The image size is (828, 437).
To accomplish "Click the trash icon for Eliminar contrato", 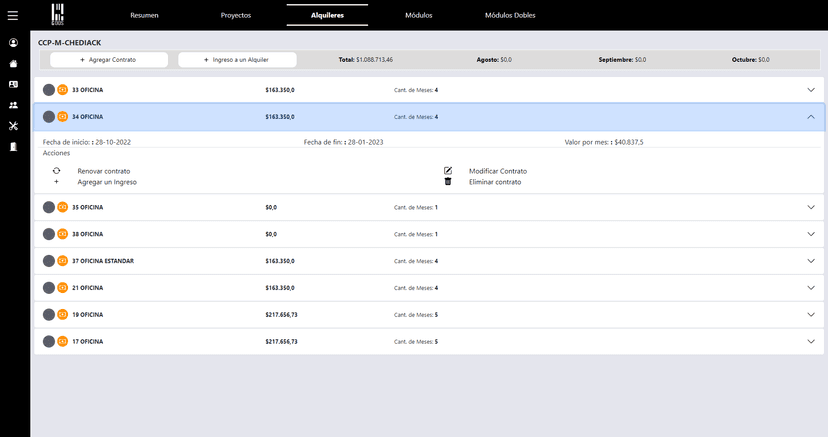I will coord(448,182).
